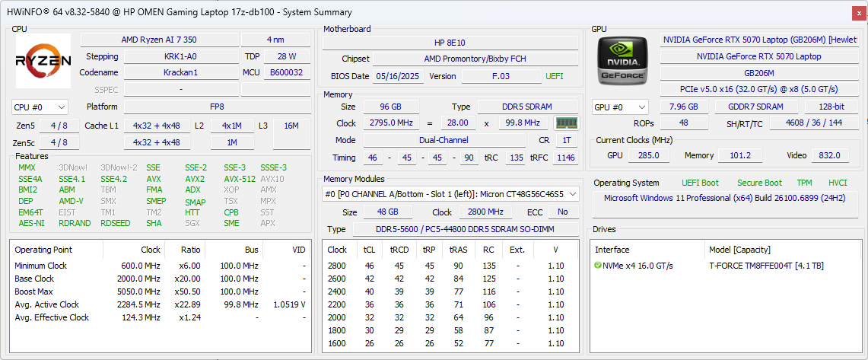Select the T-FORCE TM8FFE004T drive row
Viewport: 868px width, 360px height.
[766, 266]
